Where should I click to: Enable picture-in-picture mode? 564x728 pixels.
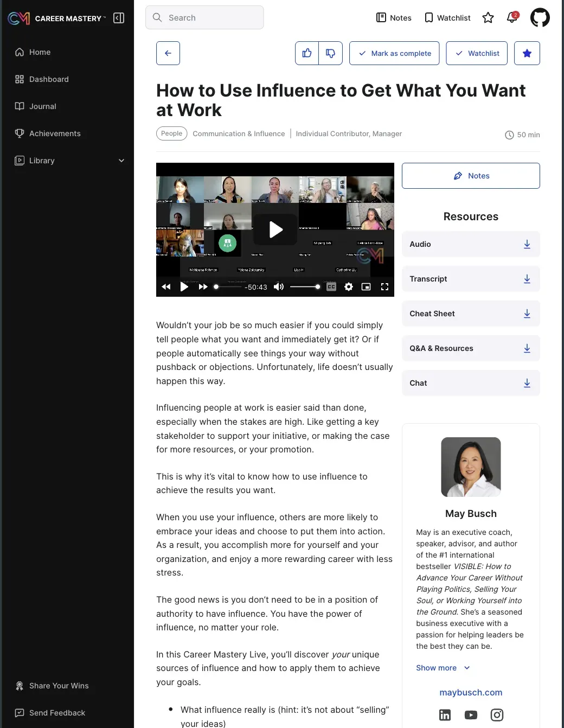click(366, 286)
